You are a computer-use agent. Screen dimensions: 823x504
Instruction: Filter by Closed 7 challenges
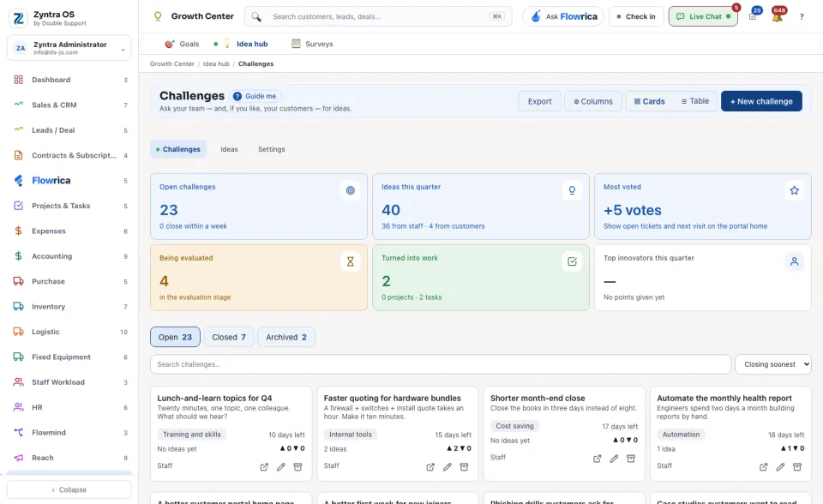(x=229, y=337)
